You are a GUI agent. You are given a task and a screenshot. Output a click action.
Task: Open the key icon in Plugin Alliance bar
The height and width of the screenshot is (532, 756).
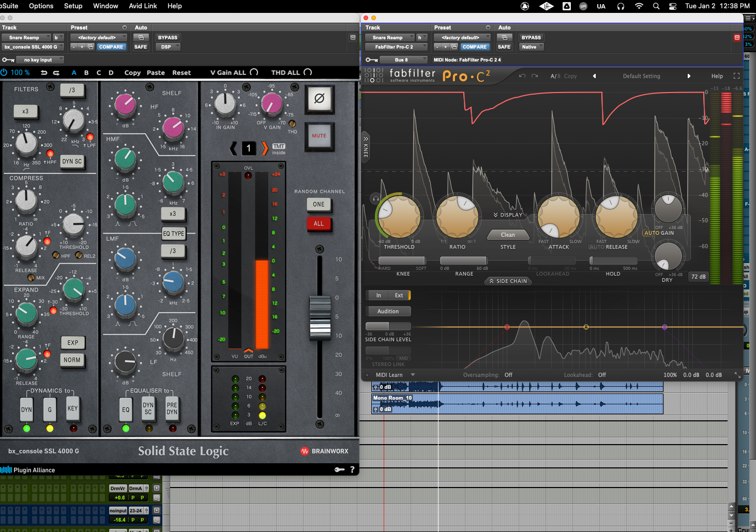point(339,469)
